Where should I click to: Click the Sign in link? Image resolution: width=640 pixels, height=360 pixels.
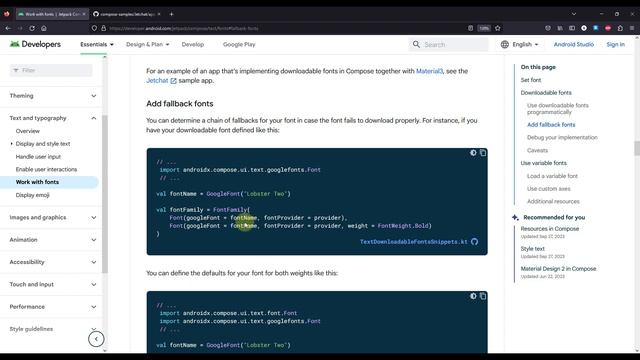(616, 44)
